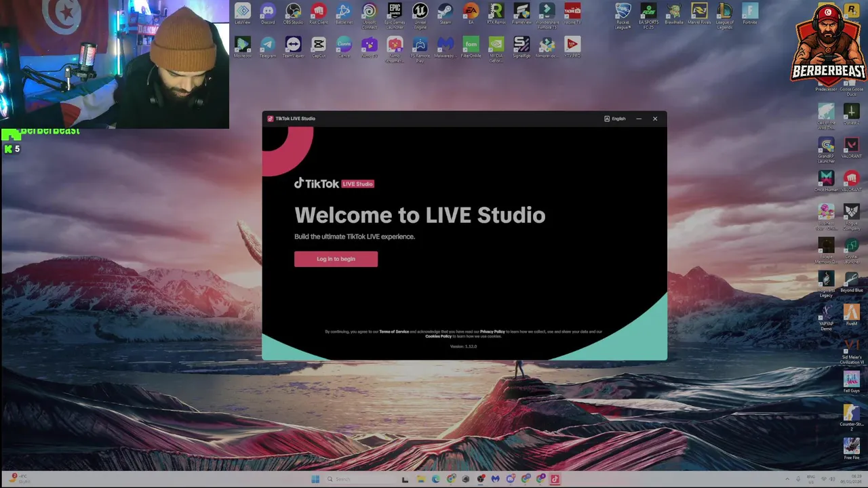This screenshot has width=868, height=488.
Task: Open the EA SPORTS FC 25 icon
Action: pyautogui.click(x=648, y=16)
